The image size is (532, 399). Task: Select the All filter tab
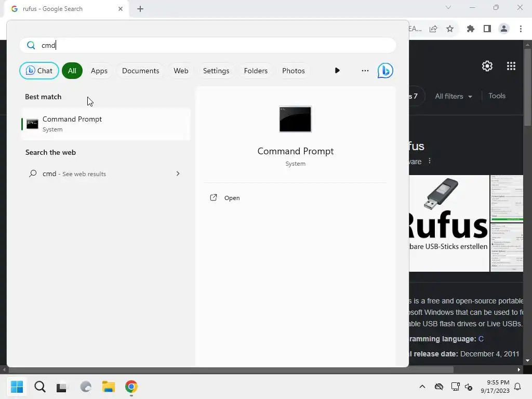coord(72,71)
